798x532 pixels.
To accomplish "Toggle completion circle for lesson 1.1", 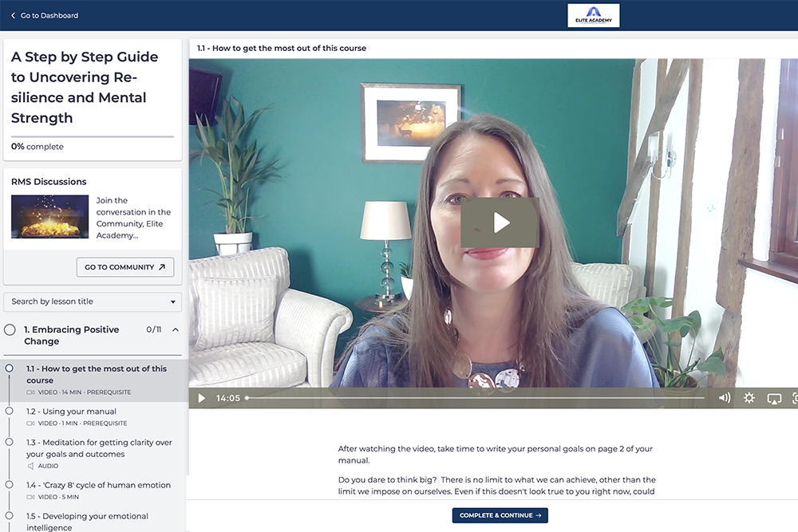I will tap(10, 368).
